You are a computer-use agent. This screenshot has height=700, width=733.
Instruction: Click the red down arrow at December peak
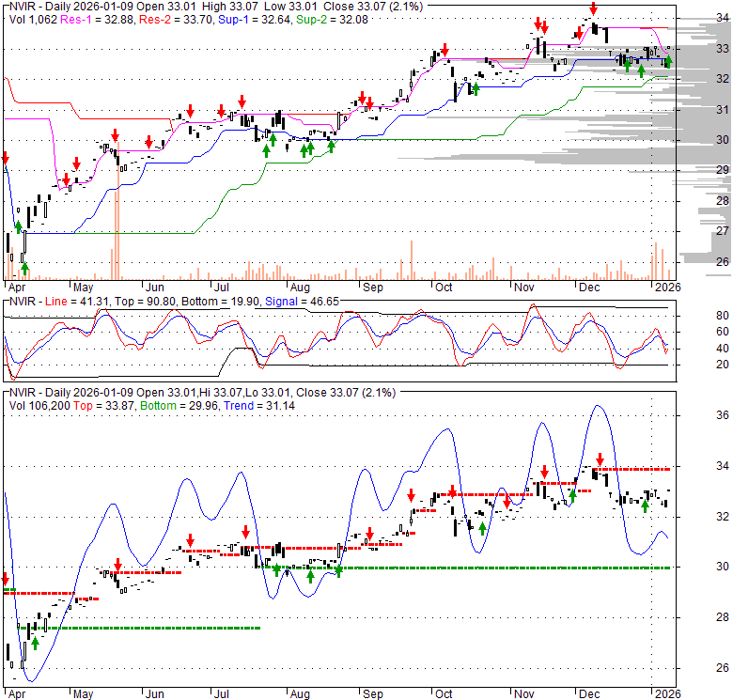click(x=592, y=9)
